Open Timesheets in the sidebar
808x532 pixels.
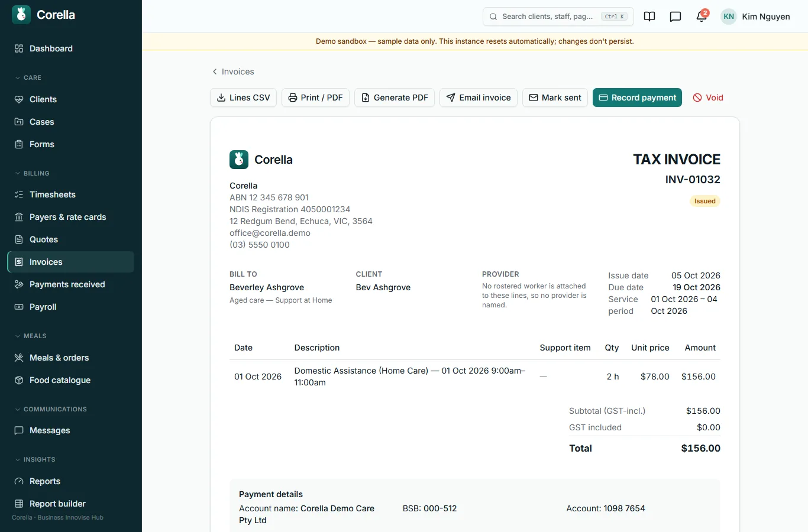71,194
